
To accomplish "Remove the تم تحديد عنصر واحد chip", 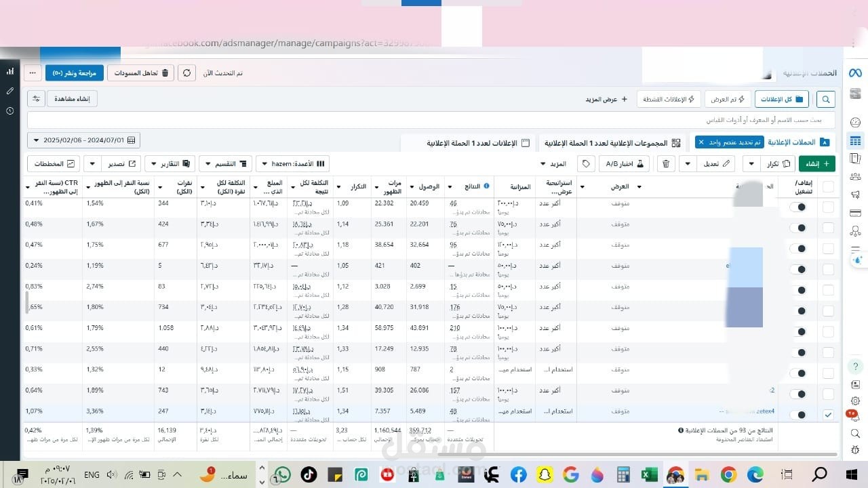I will [701, 142].
